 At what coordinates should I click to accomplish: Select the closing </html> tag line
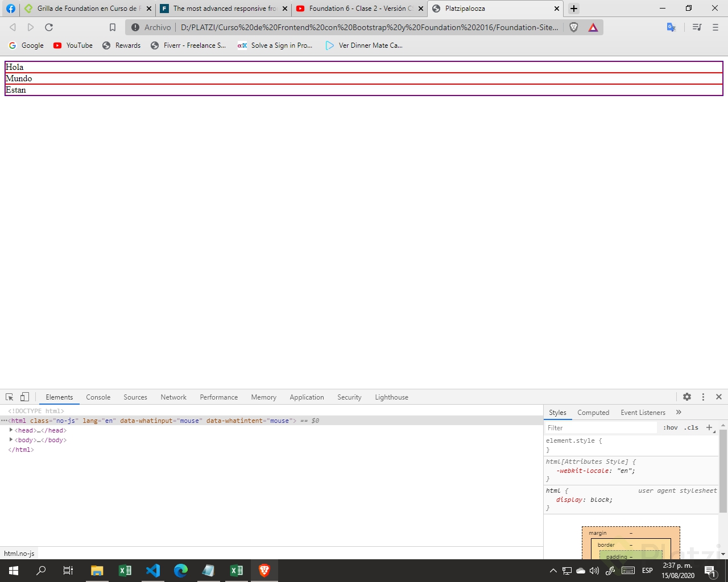click(x=21, y=450)
